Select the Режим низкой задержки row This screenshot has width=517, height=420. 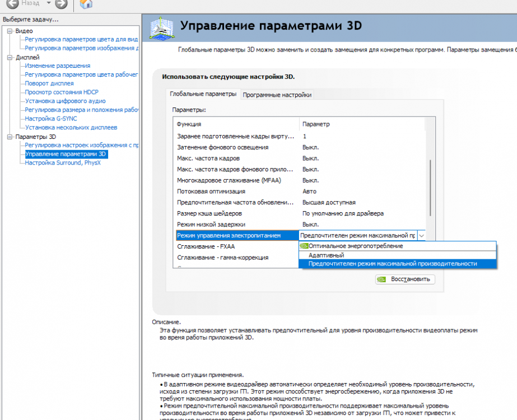[236, 224]
